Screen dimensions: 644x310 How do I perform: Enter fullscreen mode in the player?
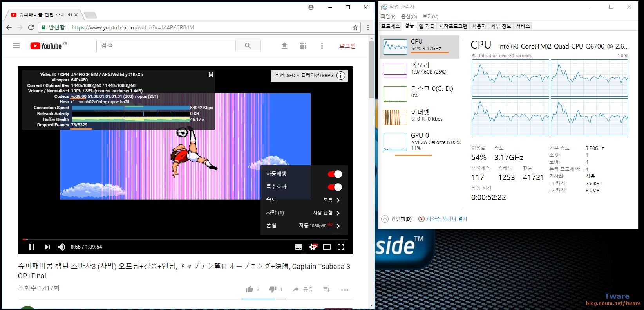(341, 247)
